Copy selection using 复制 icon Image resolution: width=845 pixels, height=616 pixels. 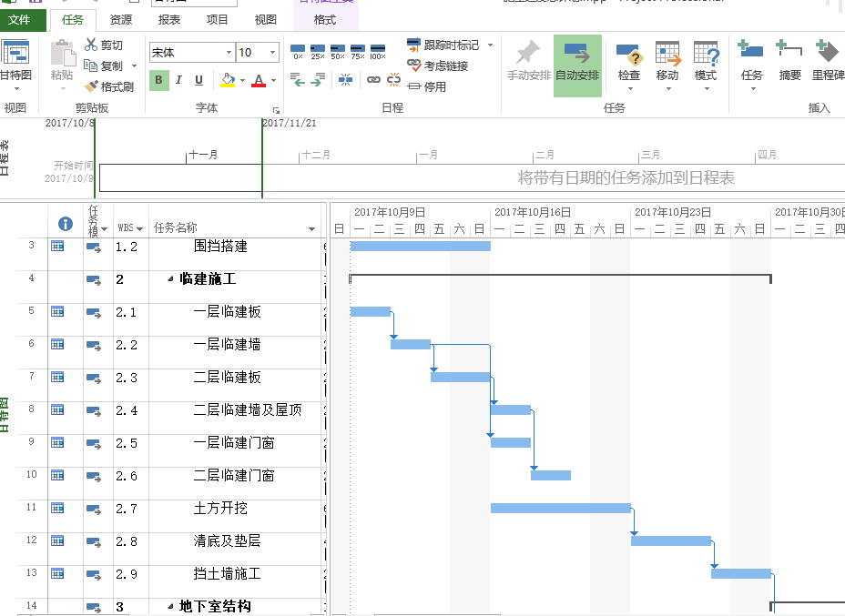(90, 66)
